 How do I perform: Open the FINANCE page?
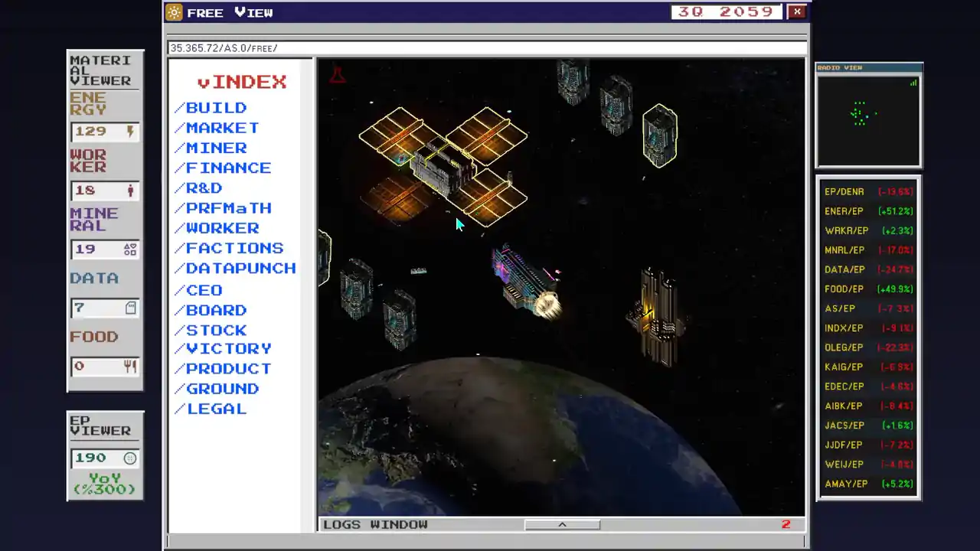pos(223,168)
